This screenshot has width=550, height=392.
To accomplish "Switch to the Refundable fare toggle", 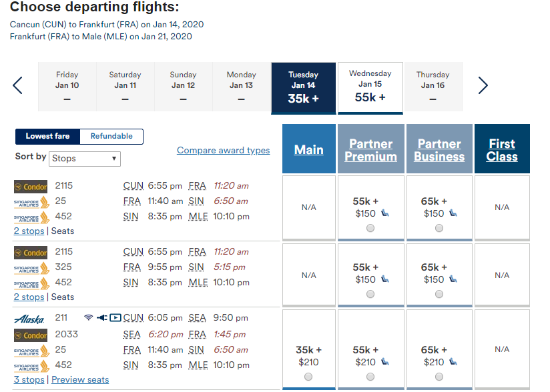I will pos(111,136).
